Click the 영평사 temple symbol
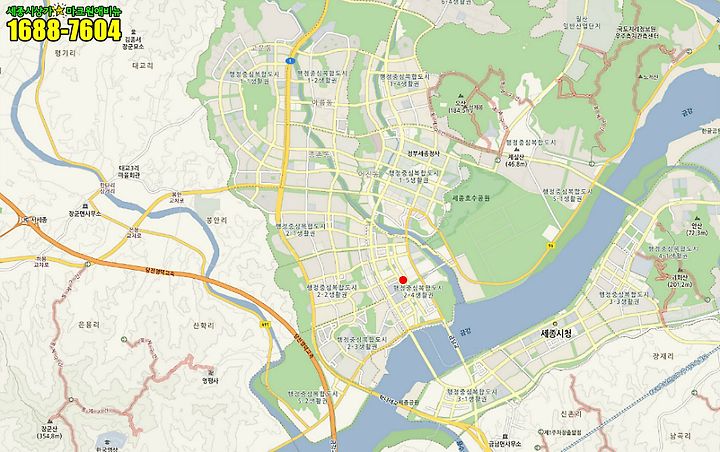The height and width of the screenshot is (452, 720). point(211,373)
